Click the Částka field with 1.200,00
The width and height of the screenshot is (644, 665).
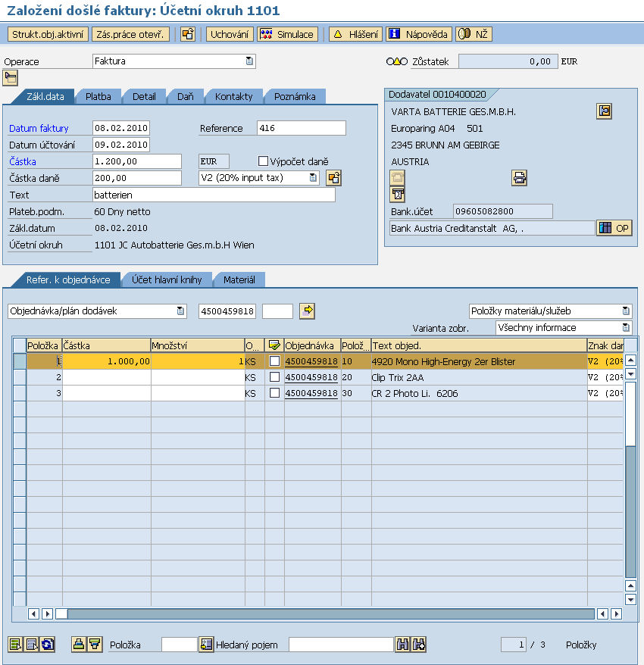pyautogui.click(x=137, y=161)
